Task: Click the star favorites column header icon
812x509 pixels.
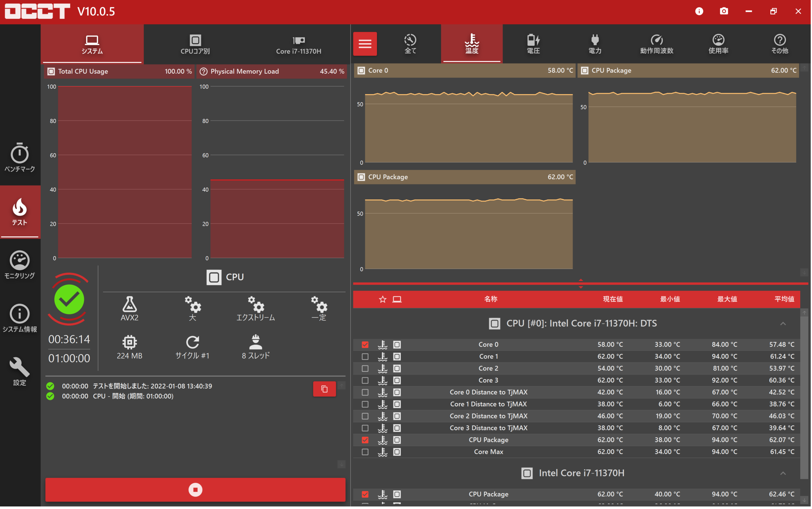Action: [x=383, y=300]
